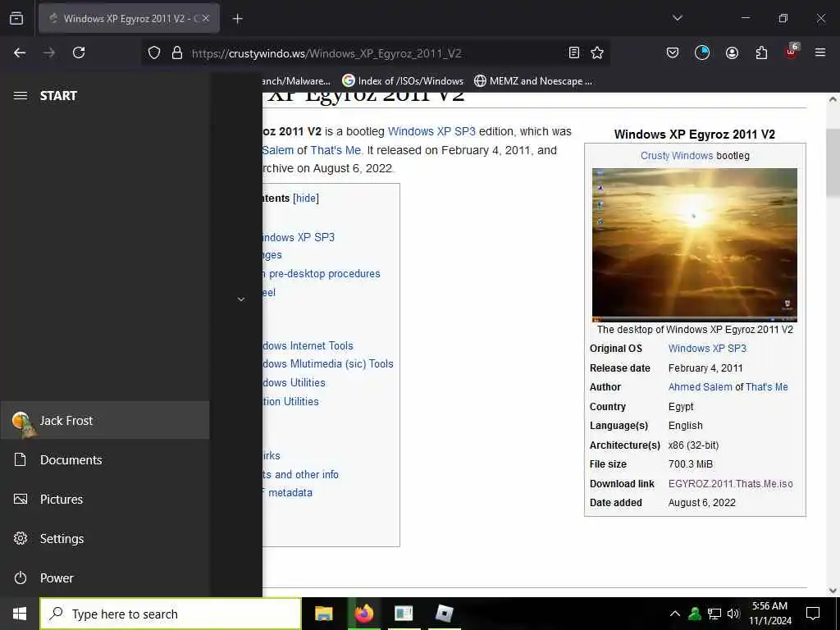840x630 pixels.
Task: Download EGYROZ.2011.Thats.Me.iso link
Action: coord(731,483)
